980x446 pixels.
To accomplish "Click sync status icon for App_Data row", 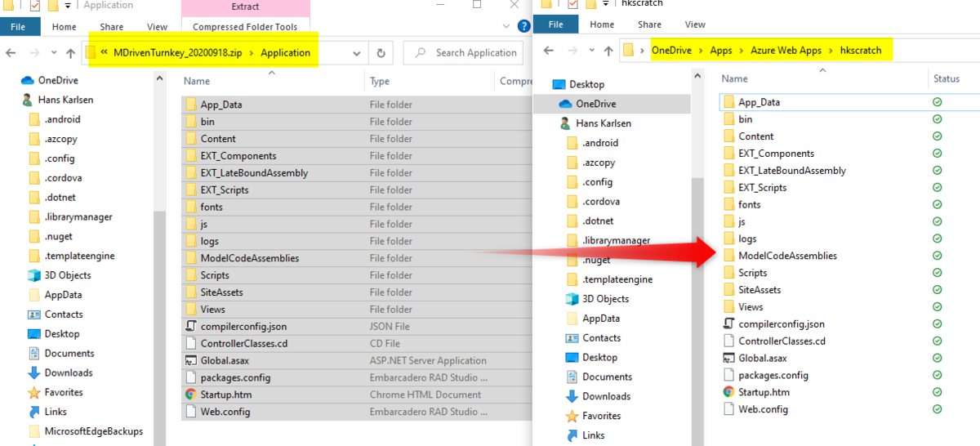I will [x=938, y=102].
